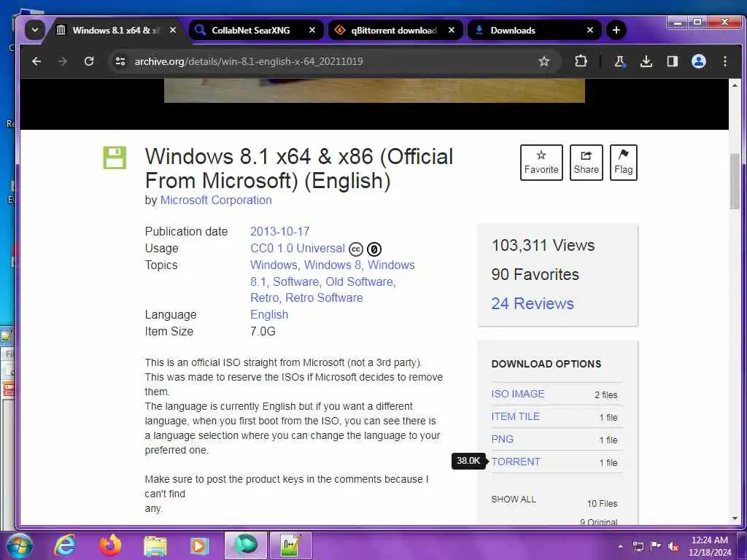Open Windows Media Player on taskbar

[x=200, y=545]
